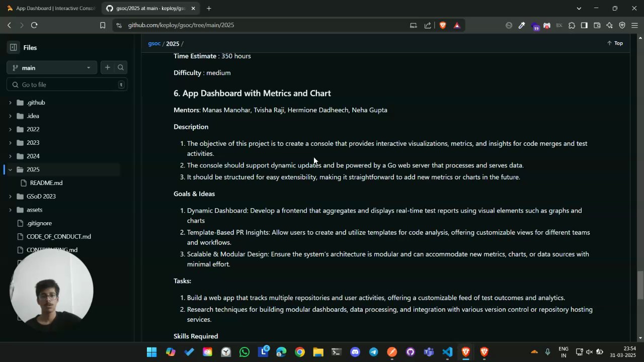Expand the 2022 folder
This screenshot has height=362, width=644.
pyautogui.click(x=10, y=129)
